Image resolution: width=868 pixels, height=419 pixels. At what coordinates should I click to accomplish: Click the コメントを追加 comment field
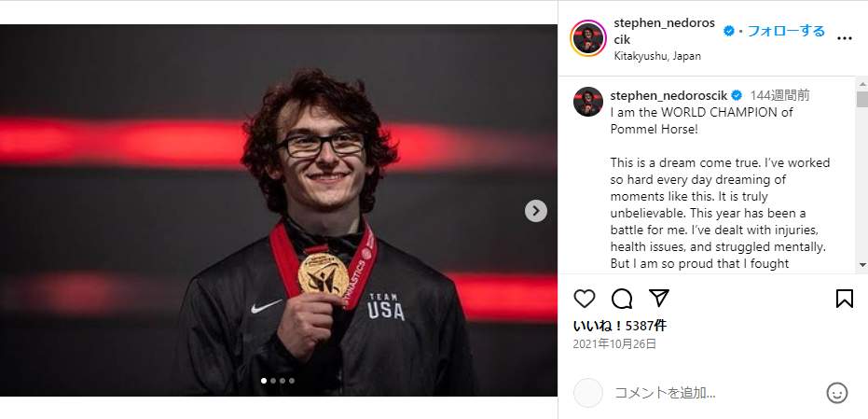[709, 393]
